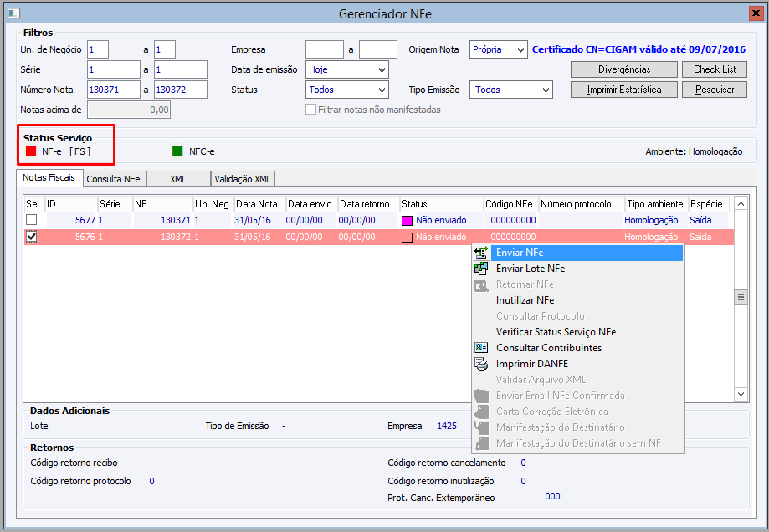Click the Consultar Contribuintes icon

coord(481,348)
